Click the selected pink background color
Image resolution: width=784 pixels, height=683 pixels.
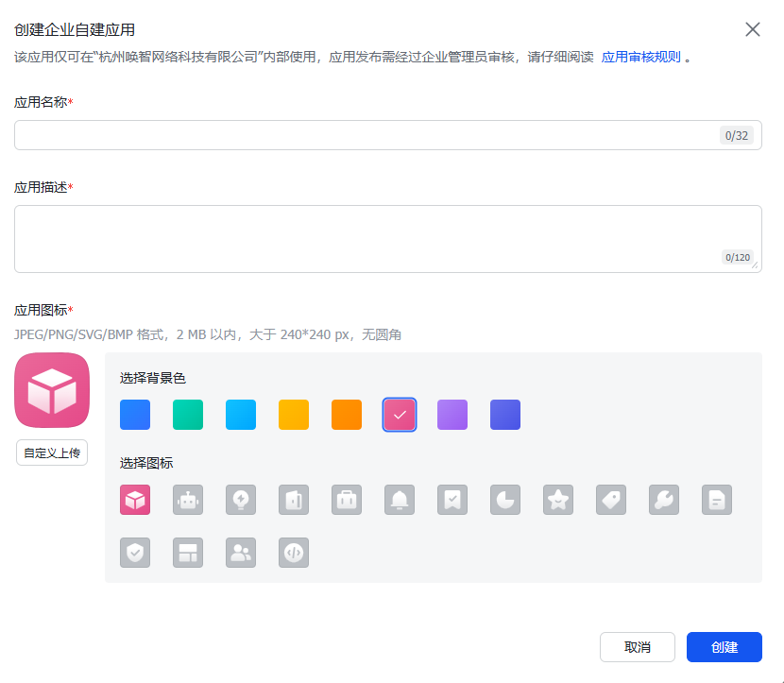400,415
